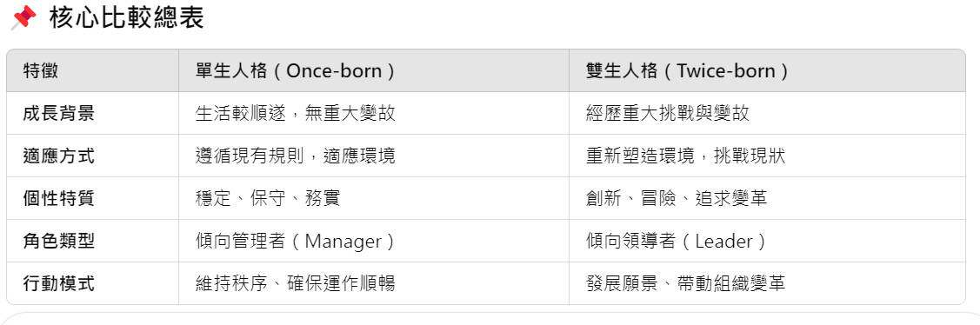
Task: Click the 特徵 column header
Action: (41, 70)
